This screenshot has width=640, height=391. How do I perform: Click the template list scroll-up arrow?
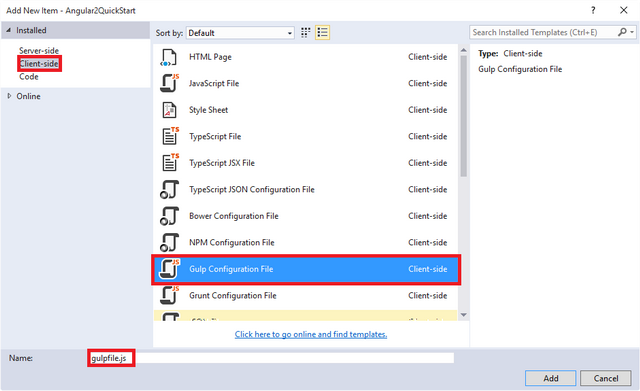pos(463,50)
